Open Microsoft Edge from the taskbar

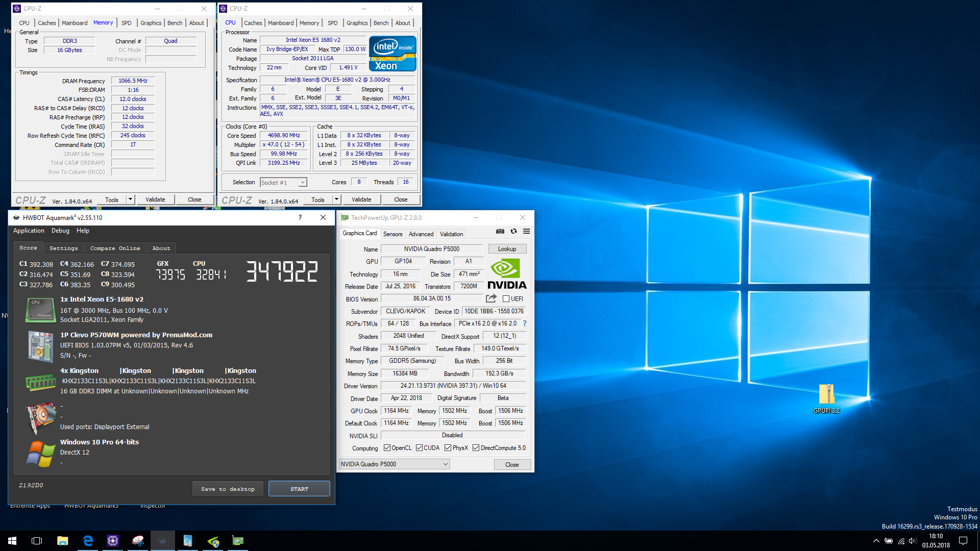(x=88, y=541)
